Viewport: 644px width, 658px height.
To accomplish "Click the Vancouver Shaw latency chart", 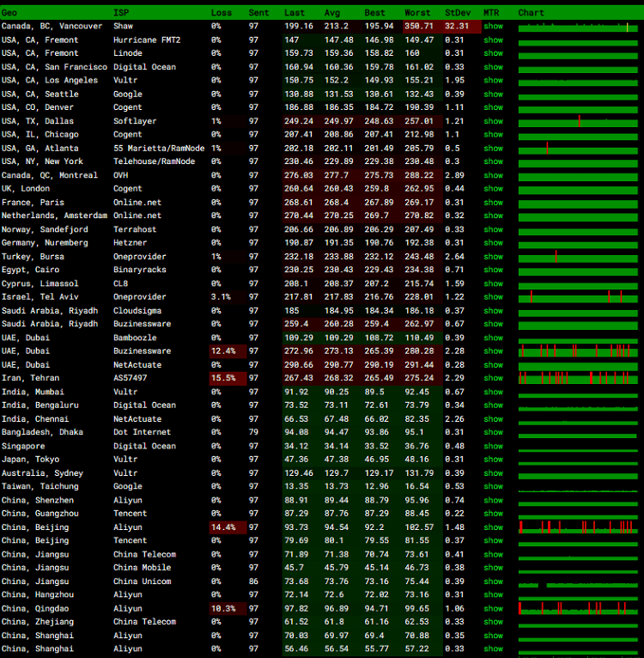I will pyautogui.click(x=578, y=27).
